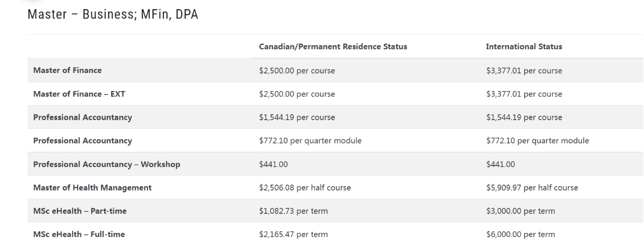
Task: Click the $3,000.00 per term cell
Action: (521, 211)
